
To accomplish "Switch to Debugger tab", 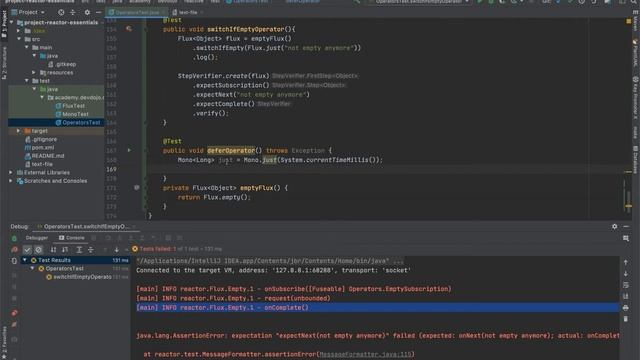I will (37, 238).
